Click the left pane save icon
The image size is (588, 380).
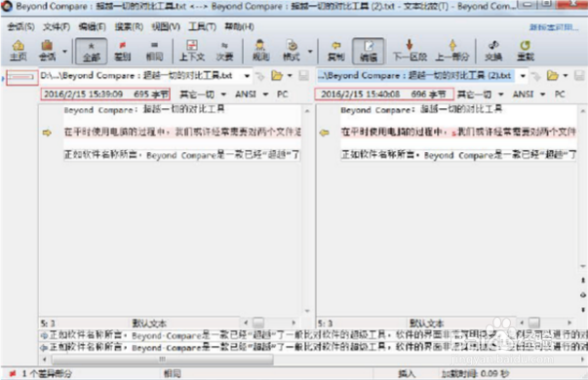click(303, 76)
